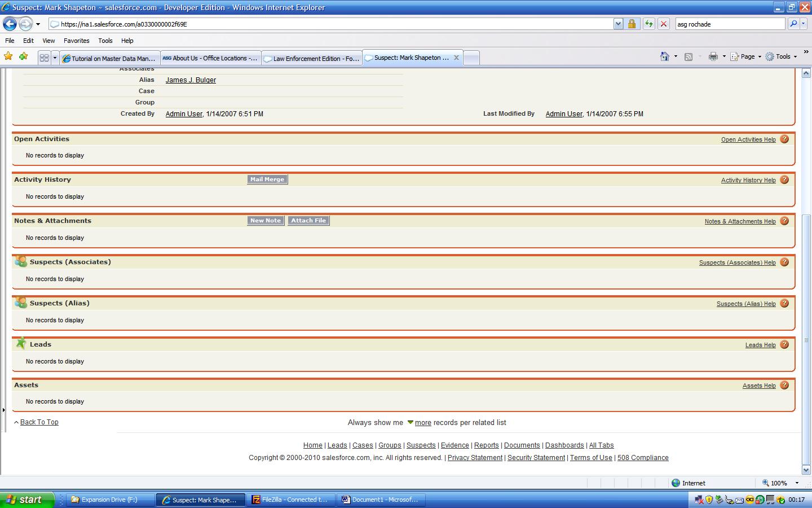Close the Suspect: Mark Shapeton tab
812x508 pixels.
pos(456,58)
